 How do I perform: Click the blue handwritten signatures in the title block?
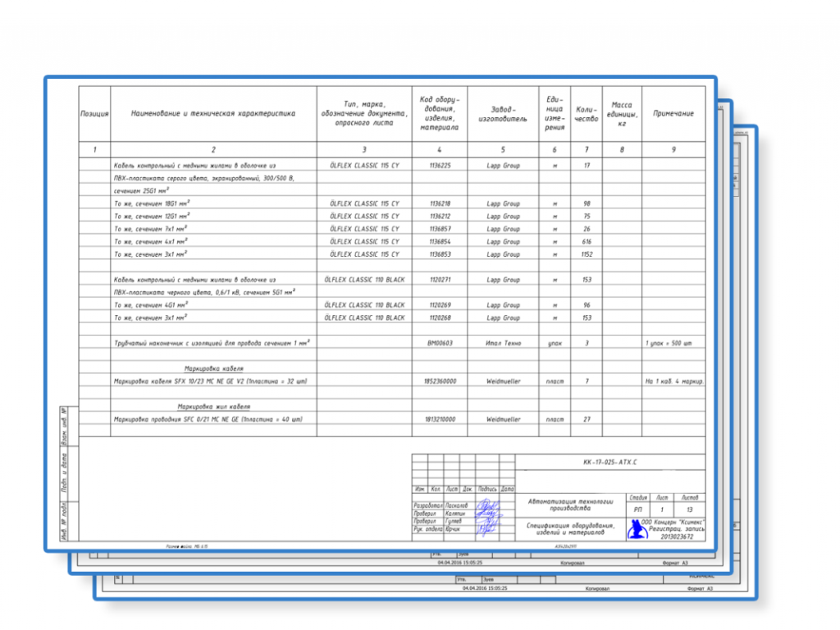tap(488, 517)
